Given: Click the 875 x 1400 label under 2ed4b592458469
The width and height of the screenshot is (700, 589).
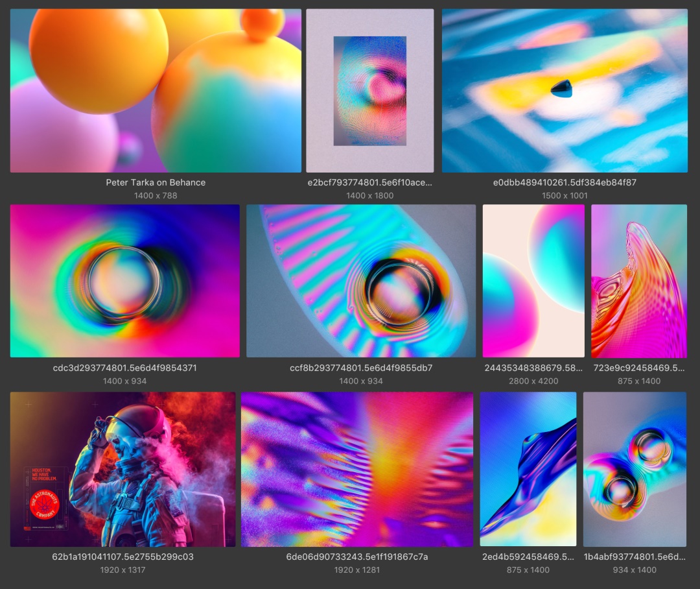Looking at the screenshot, I should click(x=528, y=570).
